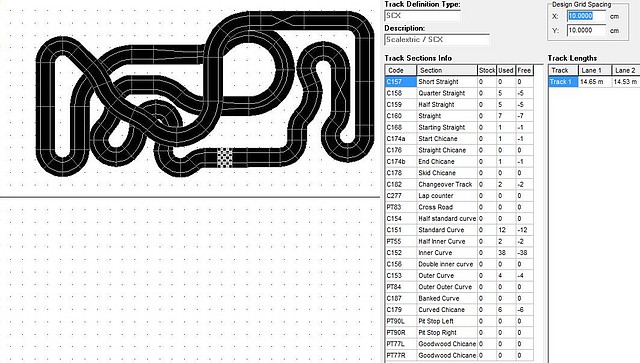This screenshot has height=363, width=640.
Task: Click the Design Grid Spacing X field
Action: pyautogui.click(x=586, y=16)
